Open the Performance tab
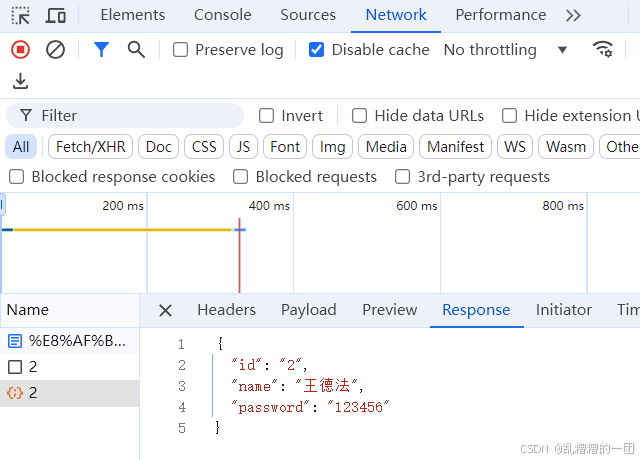 (x=500, y=15)
